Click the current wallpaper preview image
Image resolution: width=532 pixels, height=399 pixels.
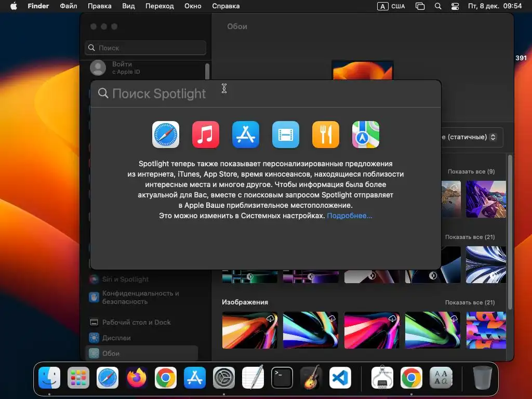[363, 70]
